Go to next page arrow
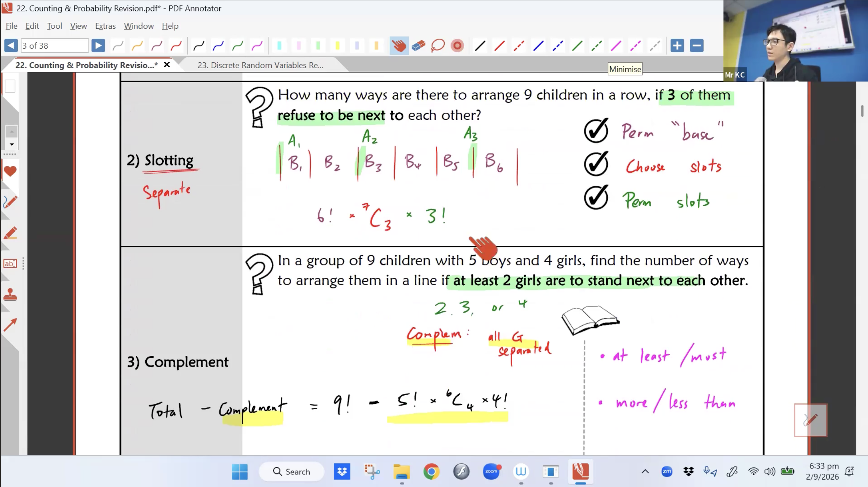Image resolution: width=868 pixels, height=487 pixels. click(x=98, y=46)
